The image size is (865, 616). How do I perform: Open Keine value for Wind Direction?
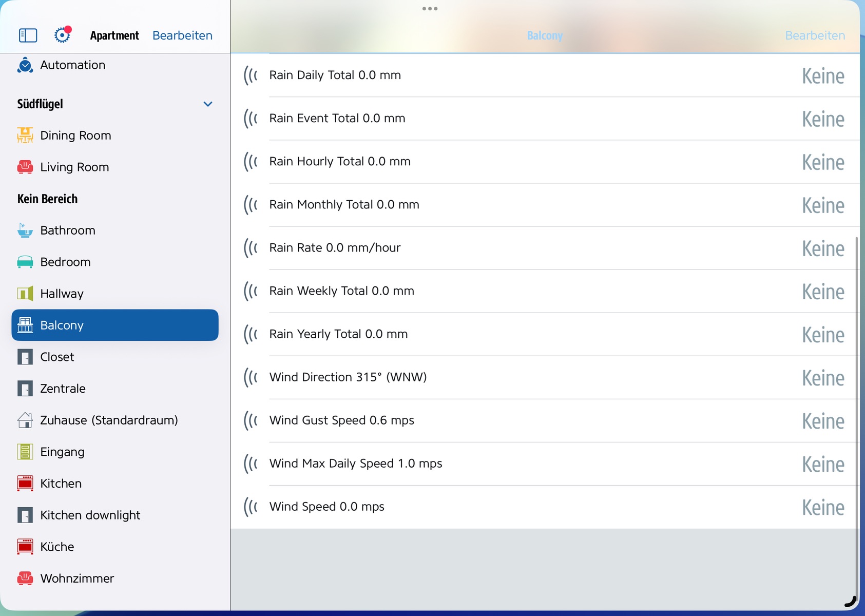(822, 378)
